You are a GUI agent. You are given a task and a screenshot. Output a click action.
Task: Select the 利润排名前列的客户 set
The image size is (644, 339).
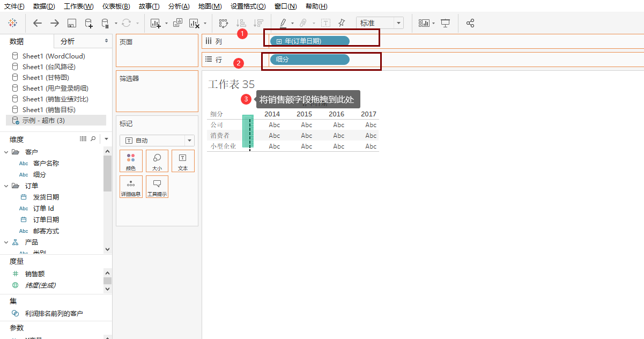click(x=54, y=313)
